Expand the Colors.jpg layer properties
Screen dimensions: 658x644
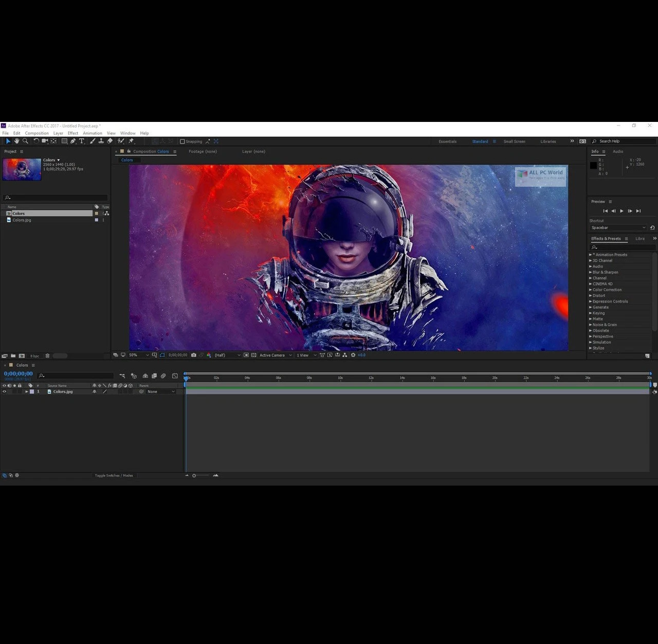pyautogui.click(x=27, y=391)
